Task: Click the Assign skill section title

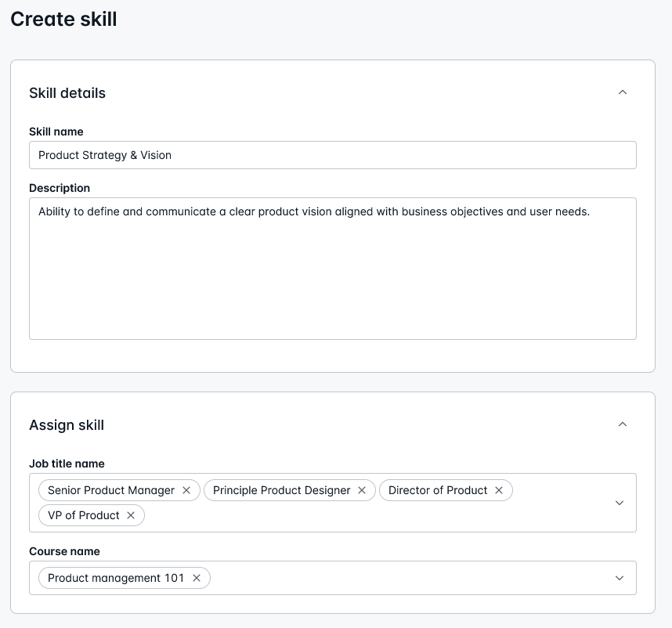Action: pos(67,425)
